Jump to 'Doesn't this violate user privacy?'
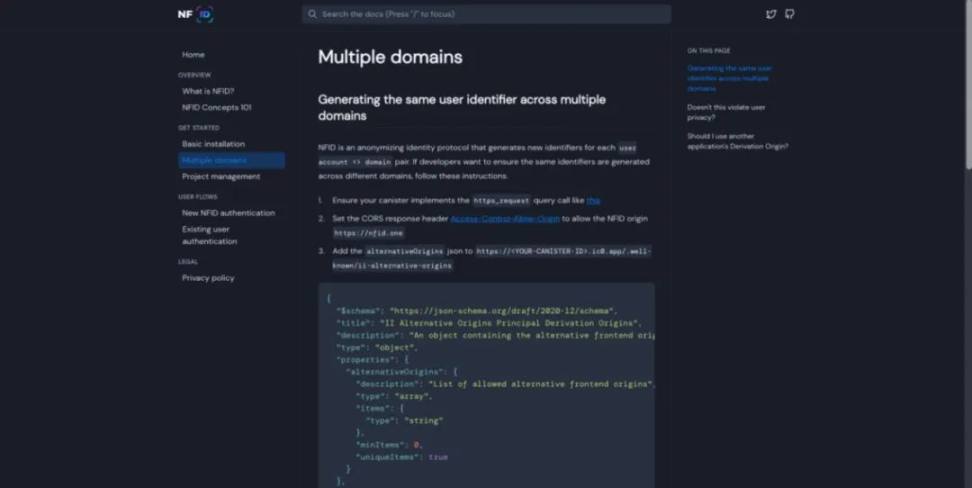The height and width of the screenshot is (488, 972). click(x=726, y=111)
